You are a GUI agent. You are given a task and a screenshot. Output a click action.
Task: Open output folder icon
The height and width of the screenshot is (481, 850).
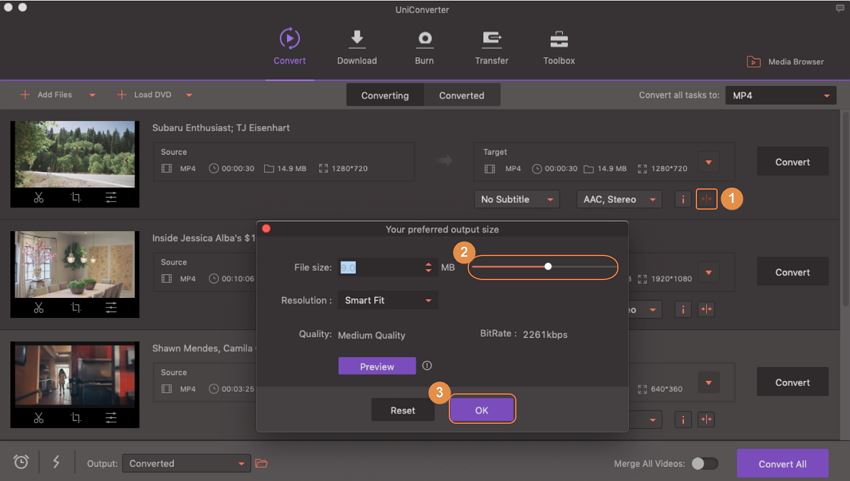[261, 463]
